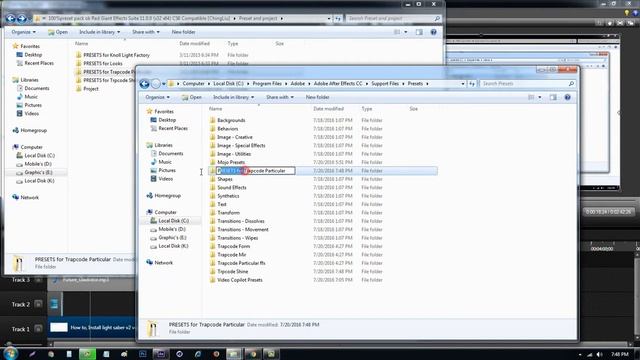Click Back arrow in front Presets window

click(144, 84)
